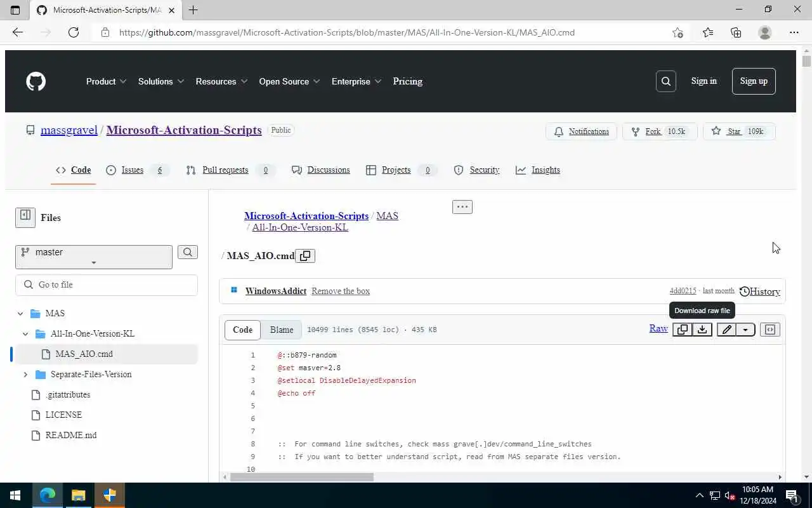The image size is (812, 508).
Task: Copy file path icon next to MAS_AIO.cmd
Action: pos(305,256)
